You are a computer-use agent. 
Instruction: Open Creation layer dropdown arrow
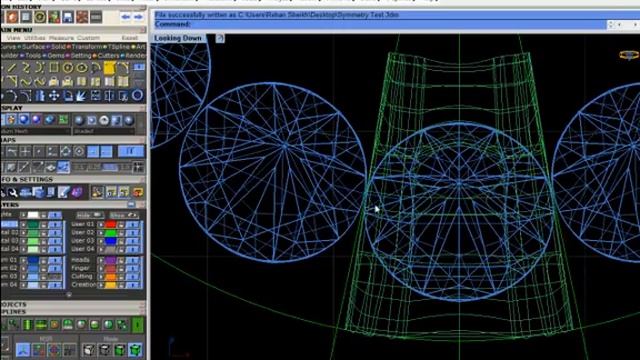coord(101,285)
